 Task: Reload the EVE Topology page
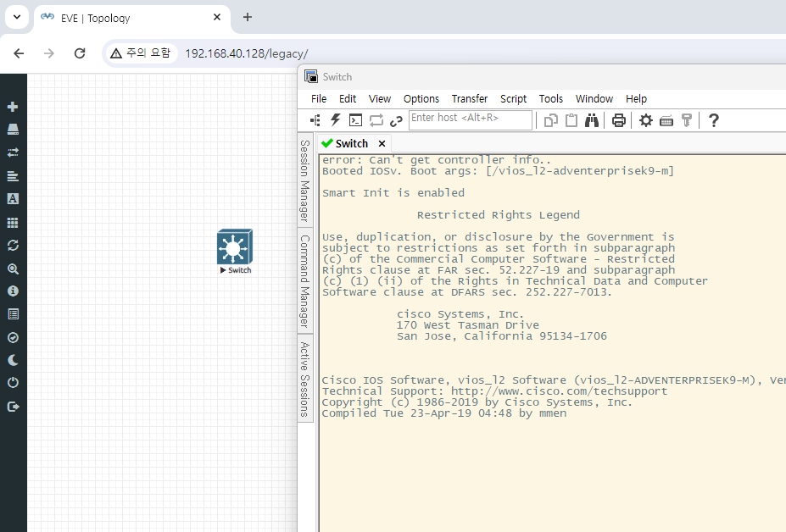pyautogui.click(x=80, y=53)
